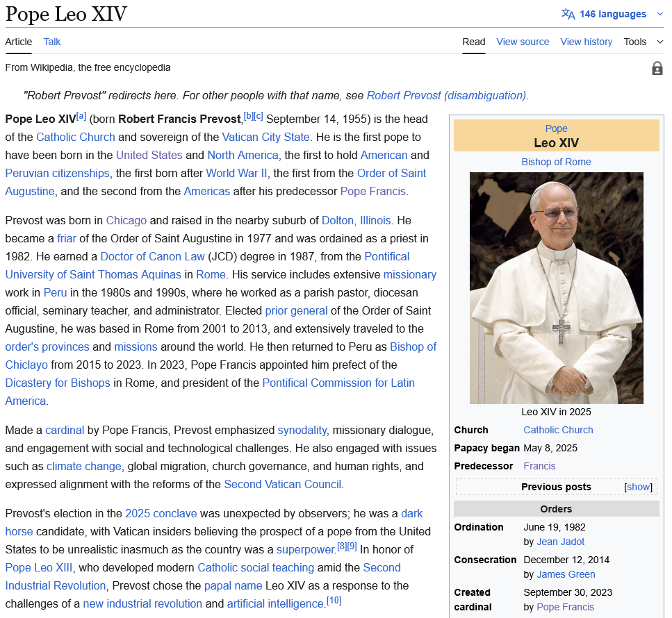Open the 146 languages dropdown
The height and width of the screenshot is (618, 672).
[x=613, y=14]
